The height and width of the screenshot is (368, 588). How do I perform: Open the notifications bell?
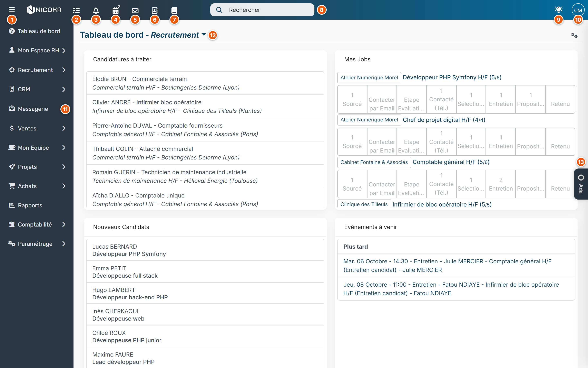tap(96, 10)
